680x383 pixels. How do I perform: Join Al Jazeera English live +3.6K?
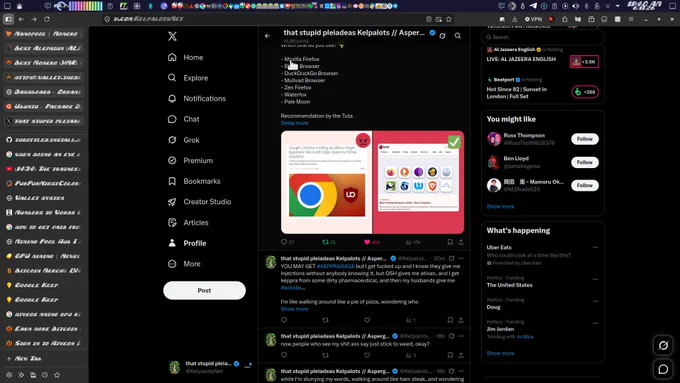584,62
